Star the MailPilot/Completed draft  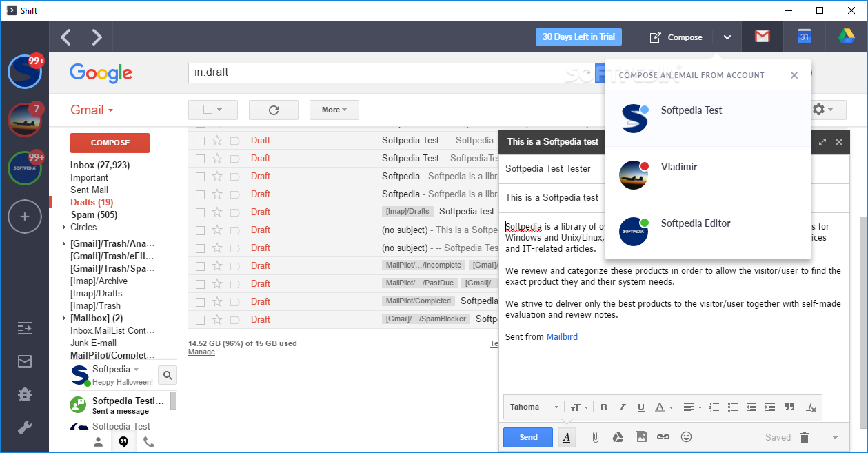pos(217,301)
